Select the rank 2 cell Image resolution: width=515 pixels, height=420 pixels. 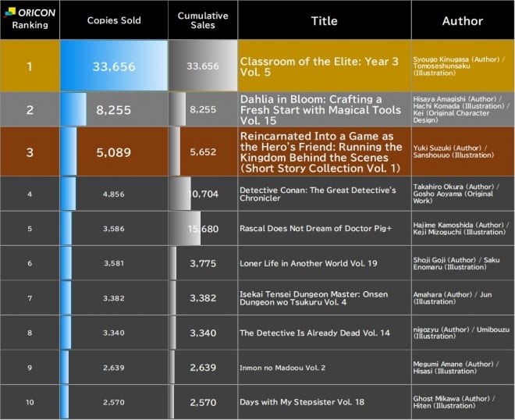pos(30,109)
